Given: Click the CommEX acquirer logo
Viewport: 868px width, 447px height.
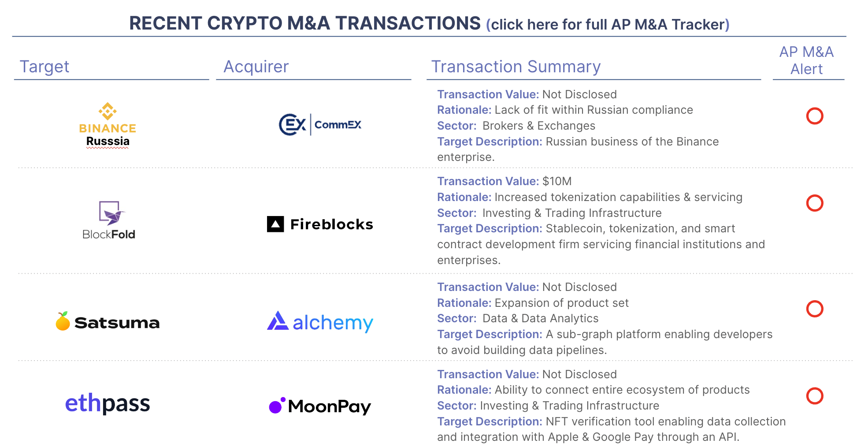Looking at the screenshot, I should click(x=320, y=125).
